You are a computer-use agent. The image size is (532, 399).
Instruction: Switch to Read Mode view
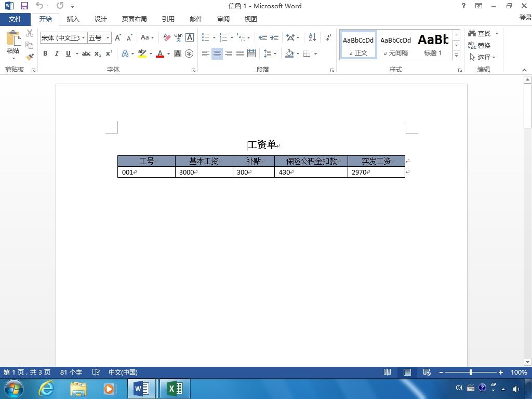click(387, 372)
